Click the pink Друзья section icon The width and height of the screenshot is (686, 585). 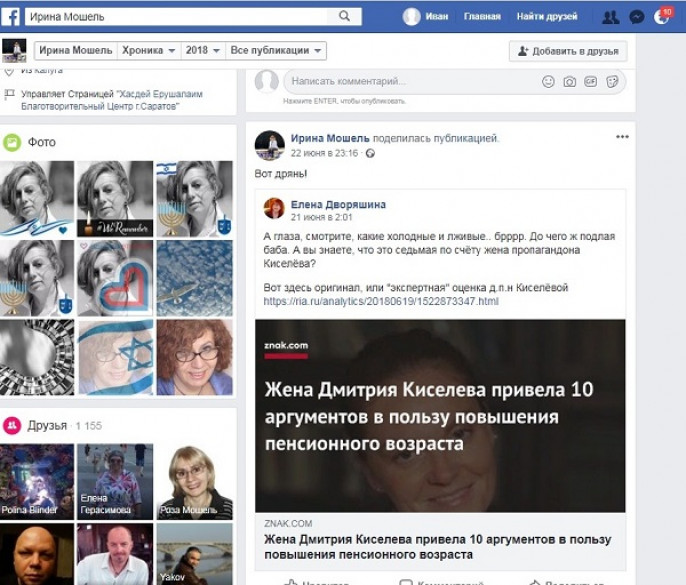12,425
